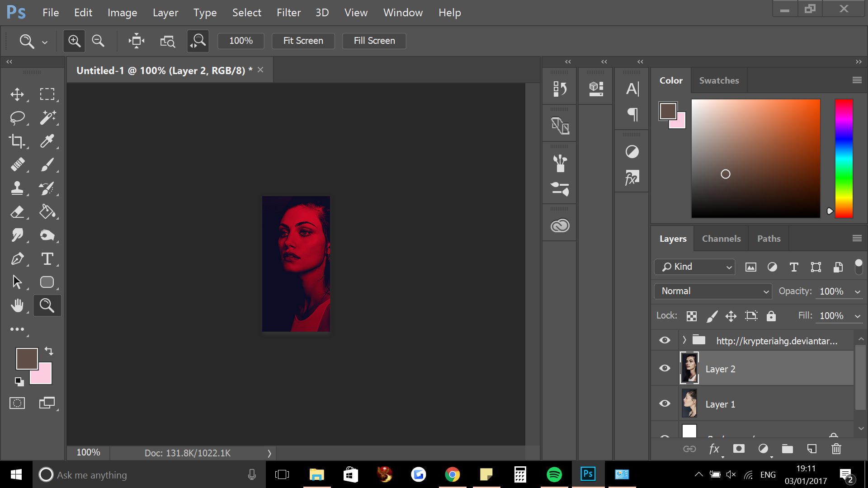Delete layer with the trash icon
The width and height of the screenshot is (868, 488).
coord(836,449)
